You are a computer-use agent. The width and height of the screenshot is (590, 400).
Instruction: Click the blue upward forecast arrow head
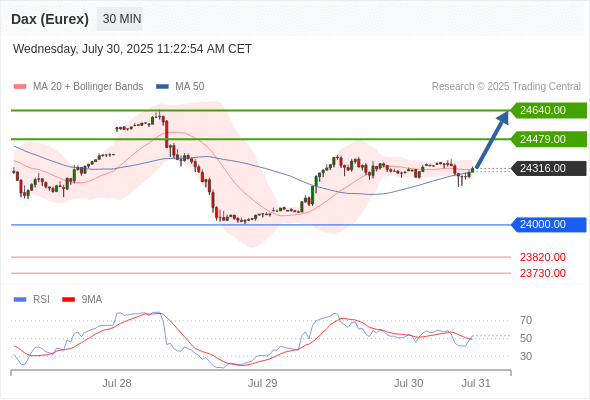click(x=503, y=117)
